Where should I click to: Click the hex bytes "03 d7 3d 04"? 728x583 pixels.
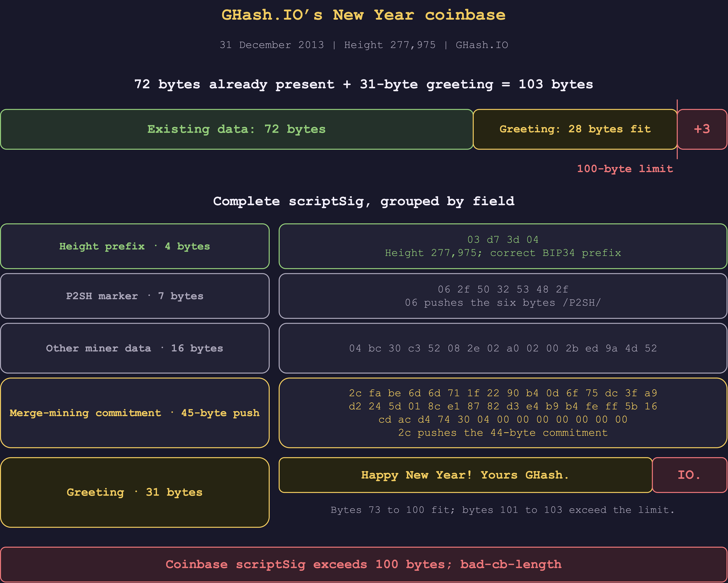(503, 240)
